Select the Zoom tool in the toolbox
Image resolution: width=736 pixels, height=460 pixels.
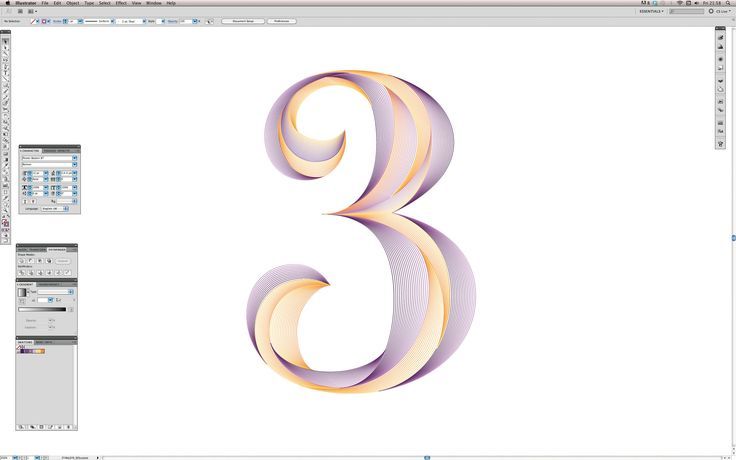click(5, 215)
